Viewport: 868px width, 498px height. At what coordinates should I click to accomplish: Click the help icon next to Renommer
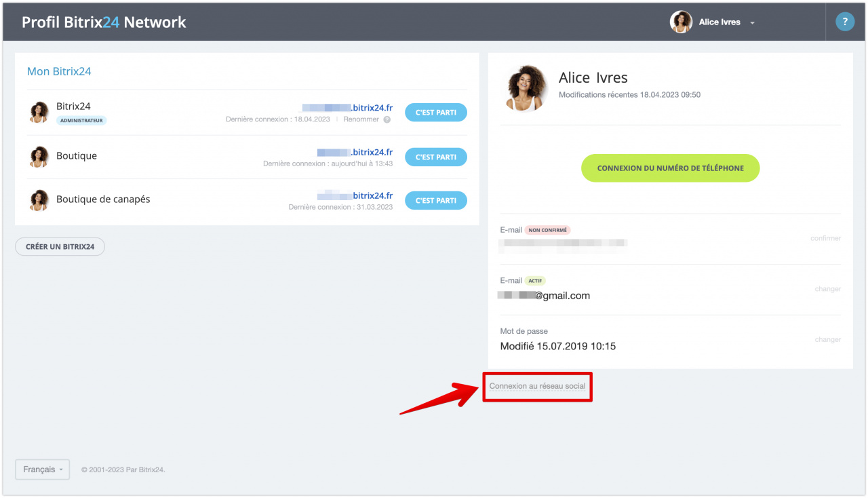pyautogui.click(x=387, y=119)
